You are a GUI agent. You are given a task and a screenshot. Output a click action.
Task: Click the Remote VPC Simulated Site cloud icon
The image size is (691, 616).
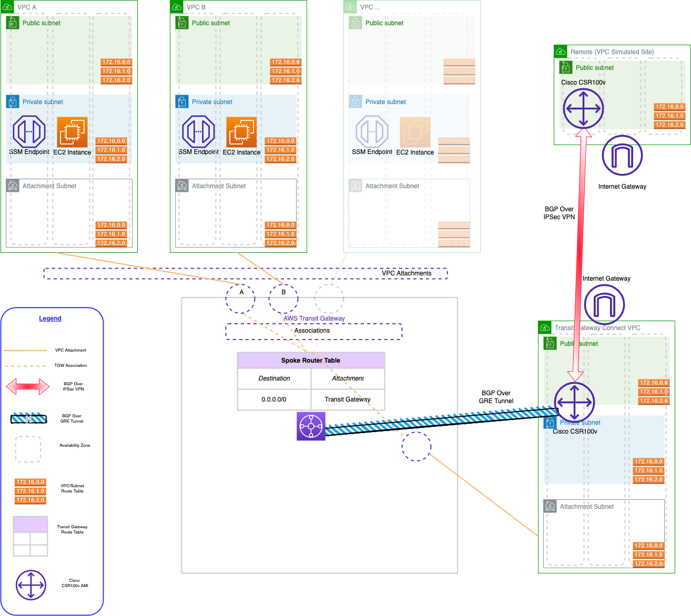pyautogui.click(x=561, y=52)
